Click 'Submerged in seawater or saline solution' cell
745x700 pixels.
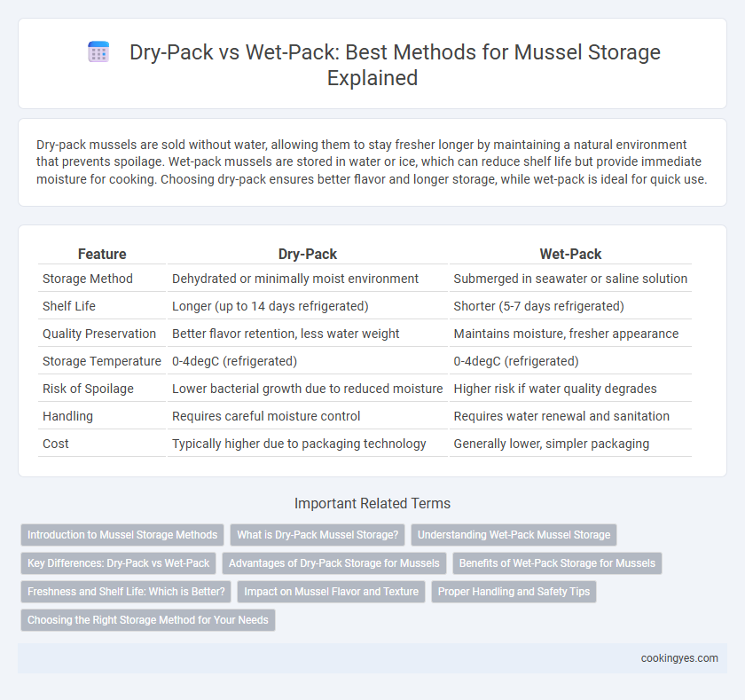point(570,279)
